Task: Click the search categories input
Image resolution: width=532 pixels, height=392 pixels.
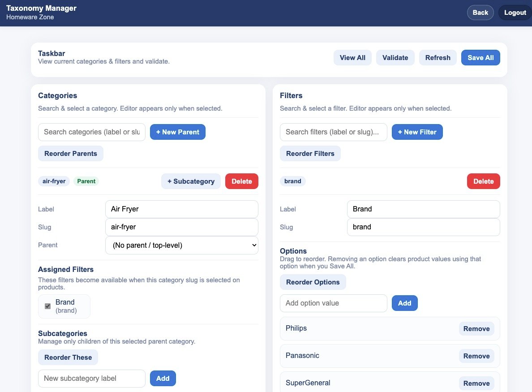Action: click(91, 132)
